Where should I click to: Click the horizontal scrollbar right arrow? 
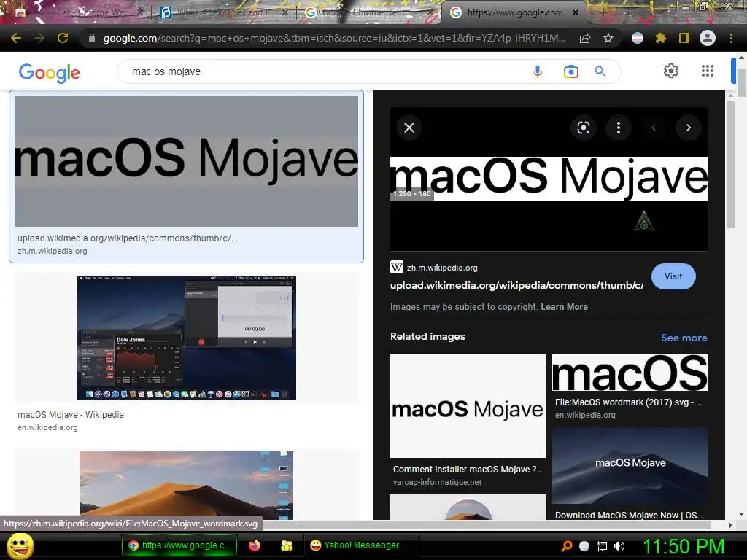731,525
